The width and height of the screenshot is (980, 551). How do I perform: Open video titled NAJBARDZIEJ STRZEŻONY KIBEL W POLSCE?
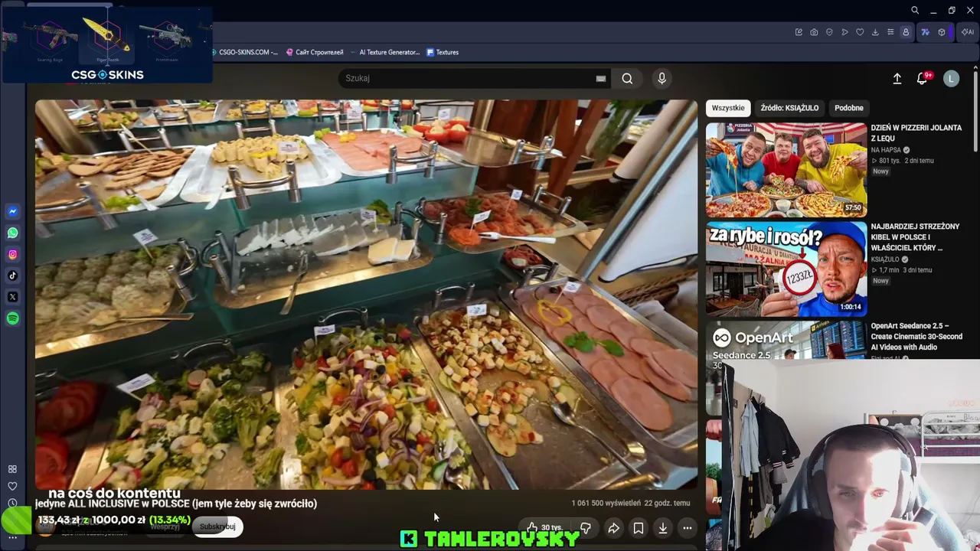click(915, 237)
